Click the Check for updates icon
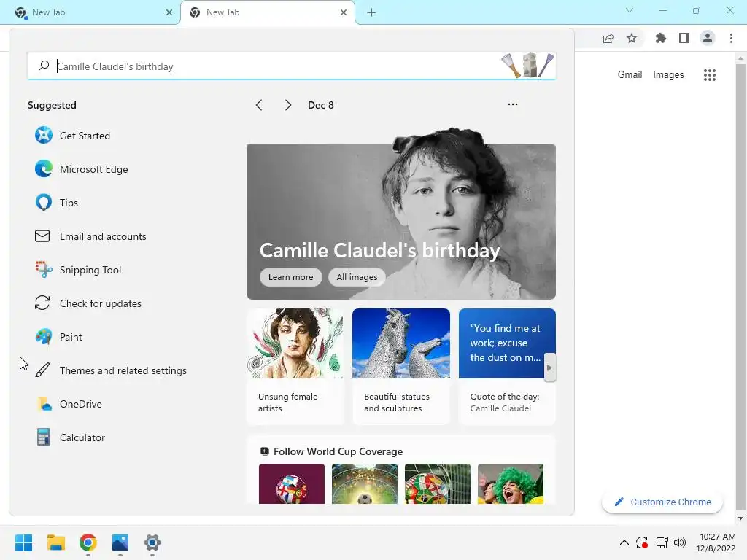 (x=42, y=303)
